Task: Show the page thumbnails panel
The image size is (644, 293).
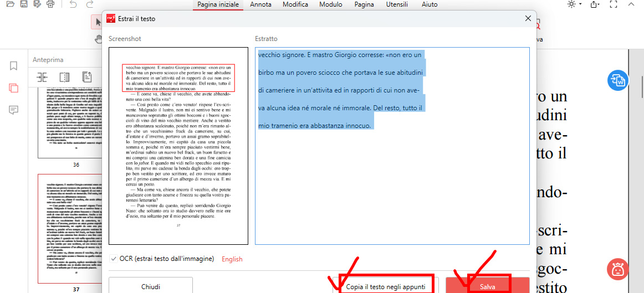Action: tap(14, 88)
